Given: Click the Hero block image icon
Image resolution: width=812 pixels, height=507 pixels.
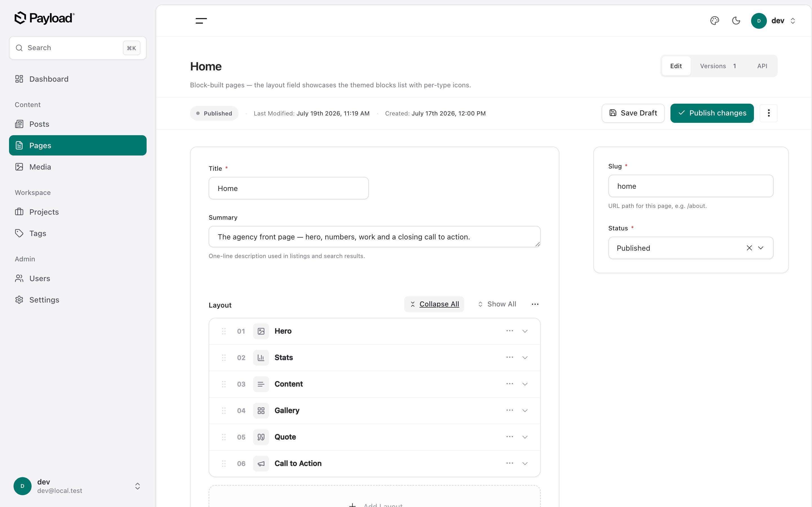Looking at the screenshot, I should coord(261,331).
